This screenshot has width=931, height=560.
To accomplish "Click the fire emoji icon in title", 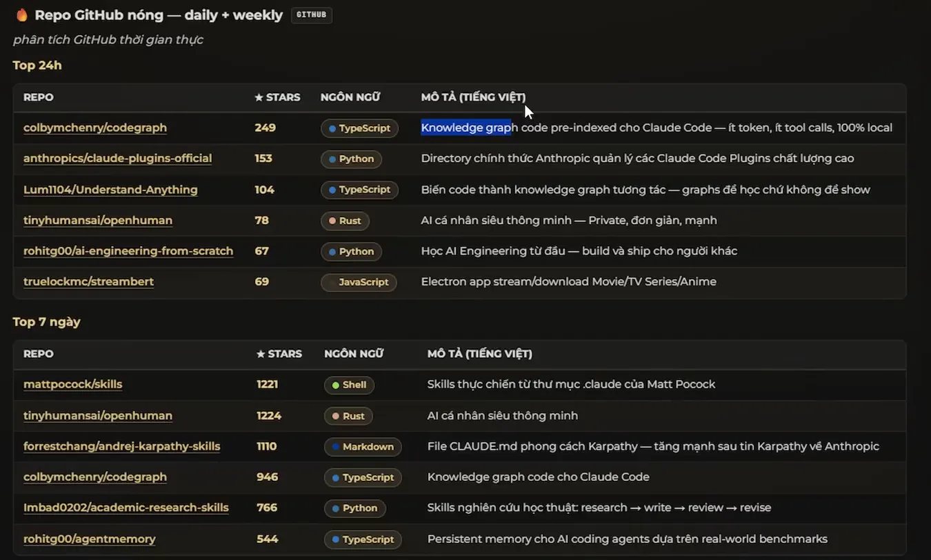I will coord(21,14).
